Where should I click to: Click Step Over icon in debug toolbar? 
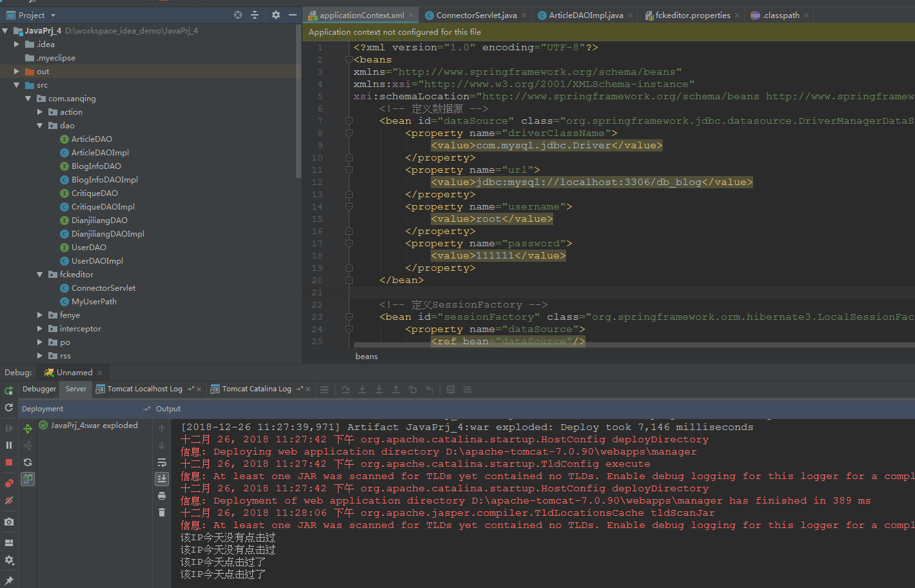[346, 389]
